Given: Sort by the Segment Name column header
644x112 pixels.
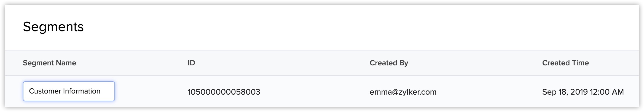Looking at the screenshot, I should (x=49, y=63).
